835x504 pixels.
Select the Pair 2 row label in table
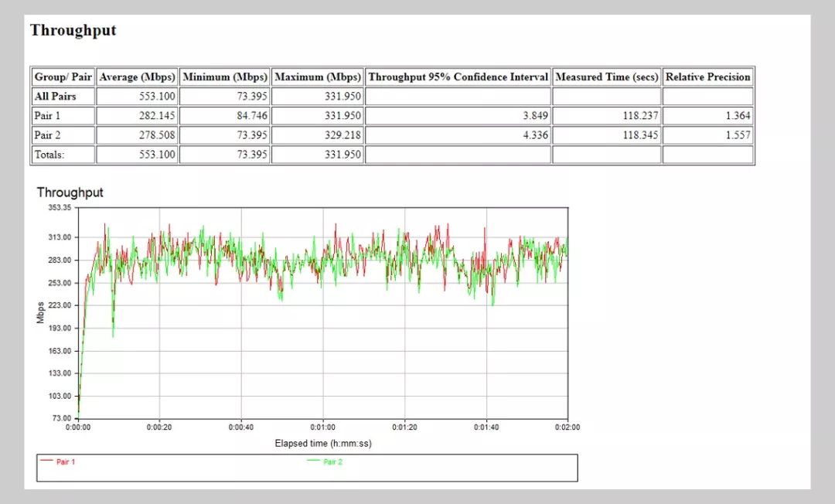46,135
